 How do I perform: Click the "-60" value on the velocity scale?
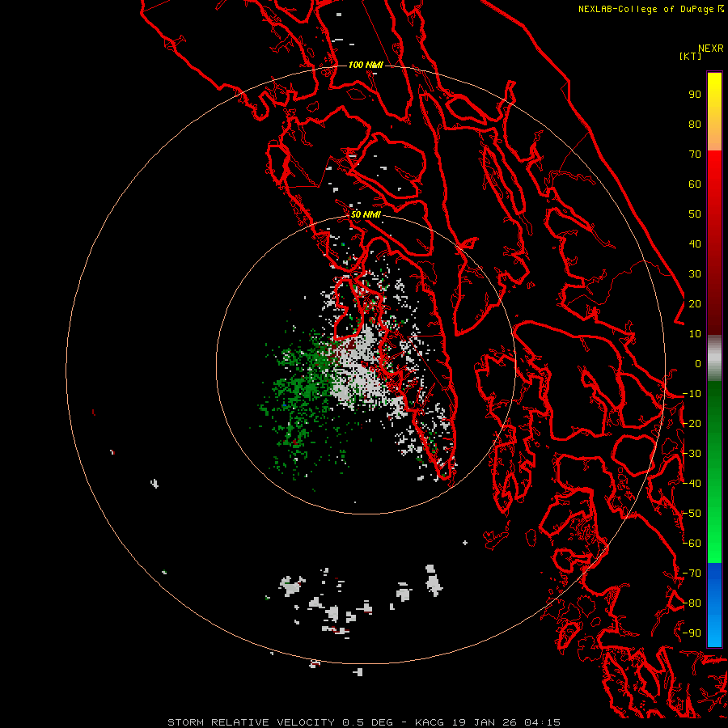point(692,544)
